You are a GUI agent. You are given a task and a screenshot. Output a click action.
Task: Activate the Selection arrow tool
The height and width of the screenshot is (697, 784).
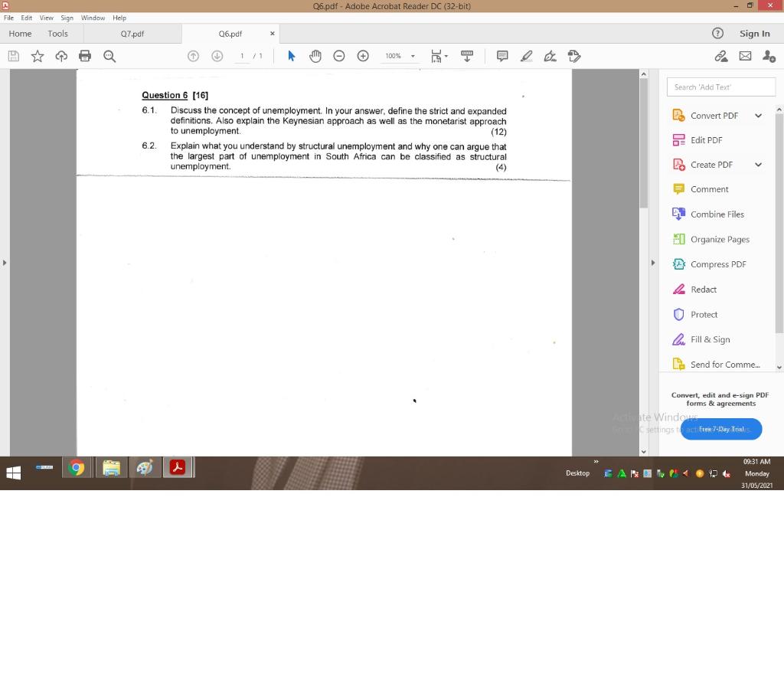click(x=291, y=55)
